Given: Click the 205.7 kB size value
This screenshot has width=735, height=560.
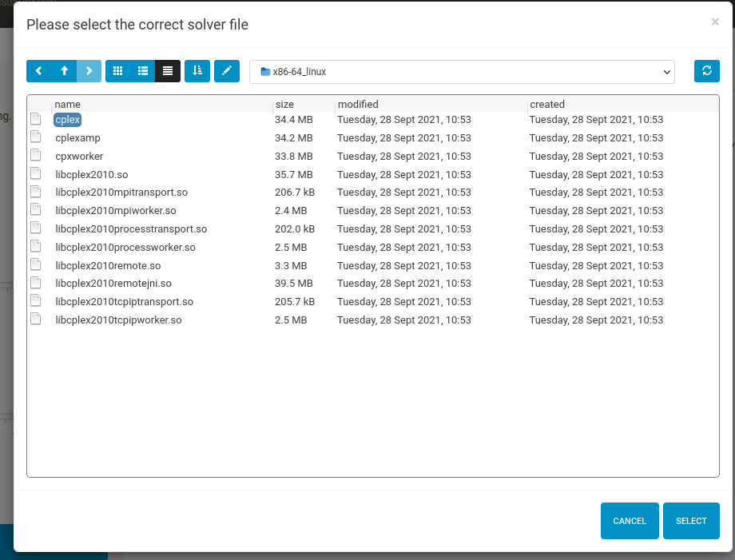Looking at the screenshot, I should (295, 301).
